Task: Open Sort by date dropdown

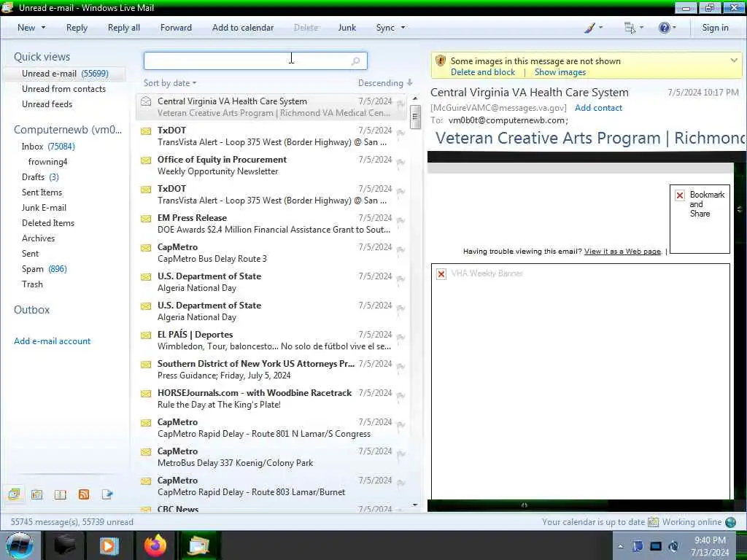Action: tap(170, 83)
